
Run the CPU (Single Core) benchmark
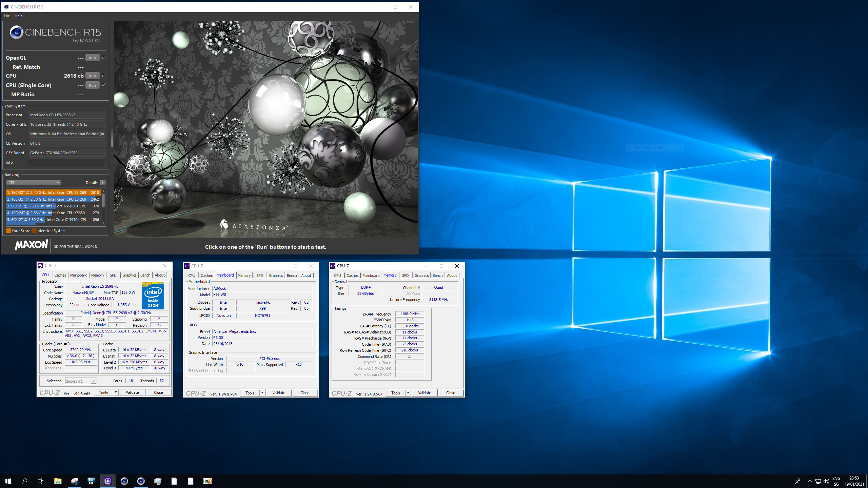point(92,85)
